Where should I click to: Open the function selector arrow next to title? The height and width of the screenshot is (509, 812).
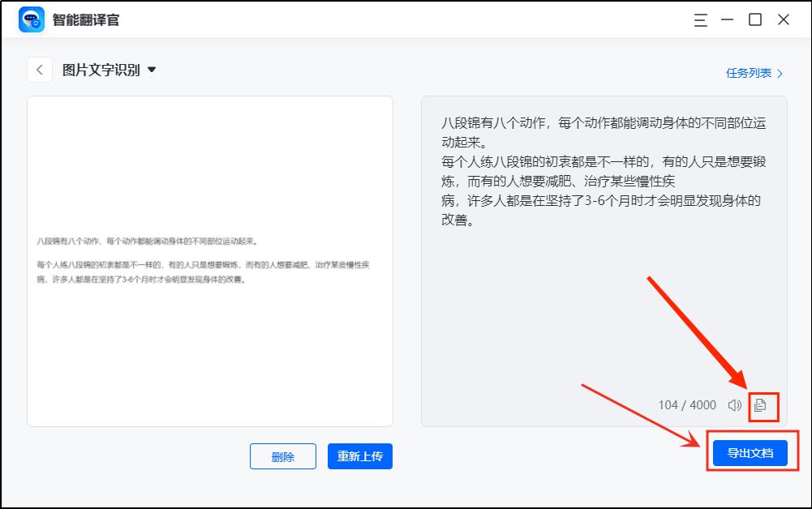150,70
